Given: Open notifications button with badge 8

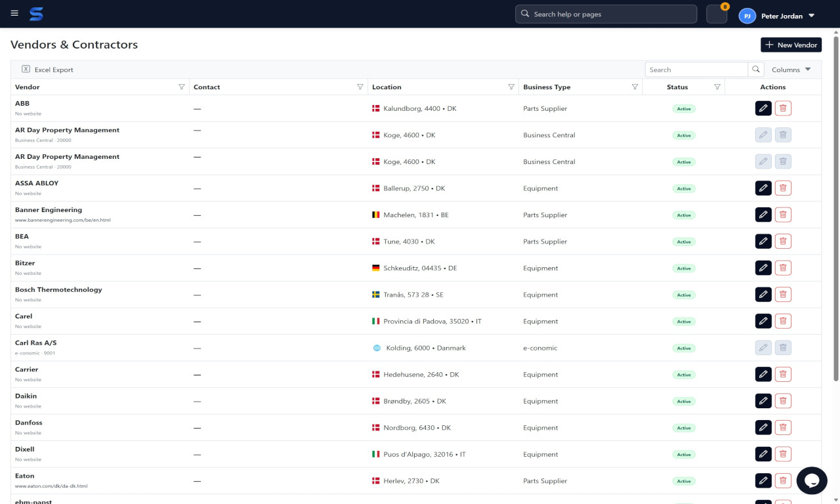Looking at the screenshot, I should click(x=717, y=14).
